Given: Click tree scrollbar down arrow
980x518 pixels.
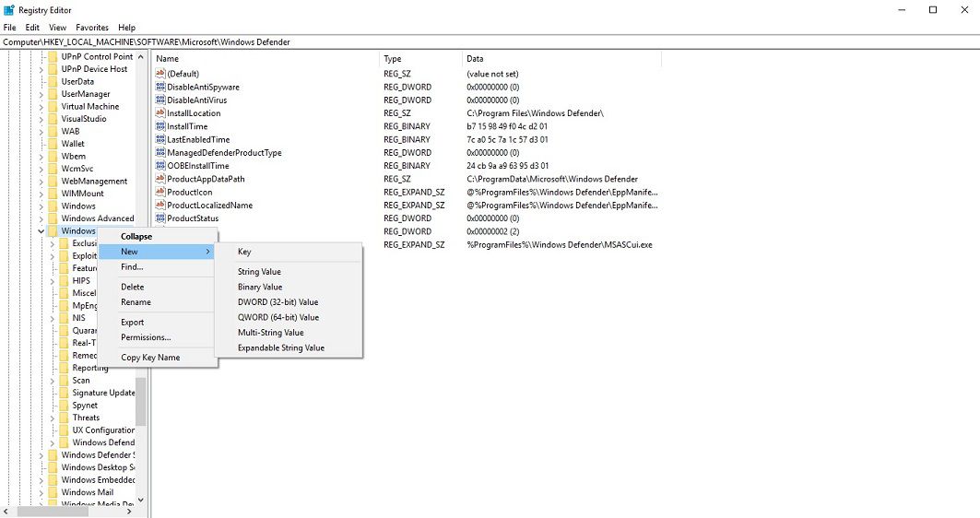Looking at the screenshot, I should coord(141,500).
